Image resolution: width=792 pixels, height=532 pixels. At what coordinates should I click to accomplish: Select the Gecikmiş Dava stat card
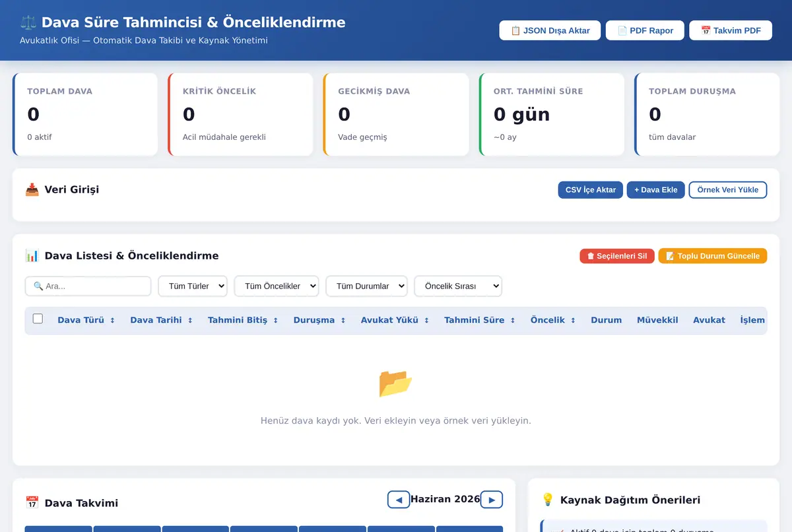click(x=396, y=114)
